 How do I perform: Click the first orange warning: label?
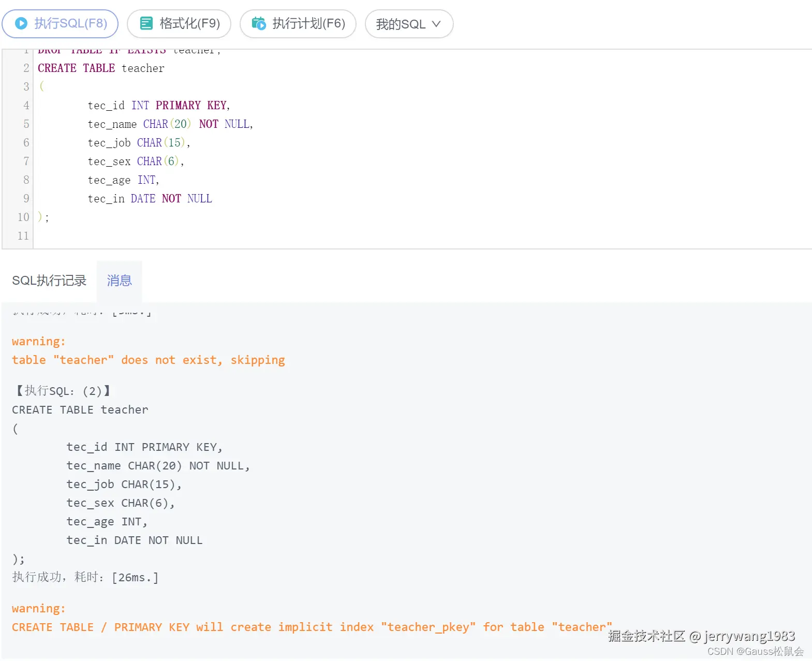(x=39, y=342)
